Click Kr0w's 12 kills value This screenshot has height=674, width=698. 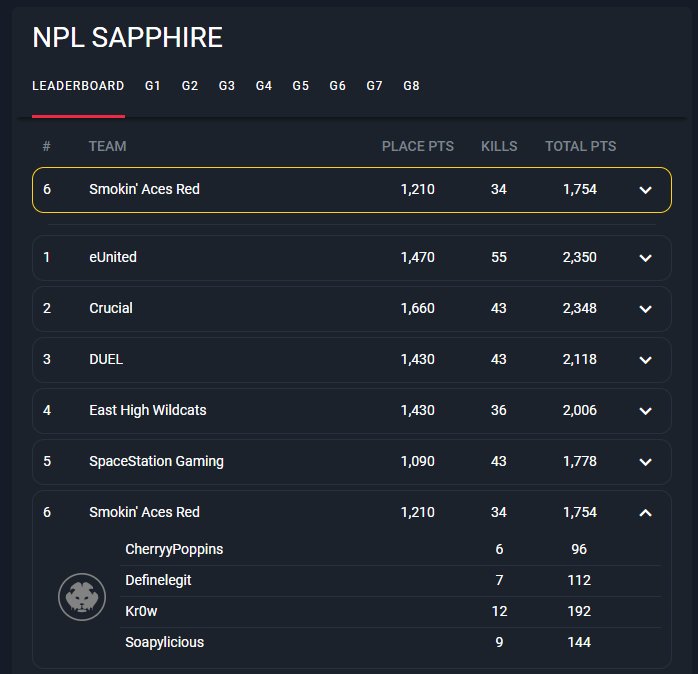(x=499, y=611)
